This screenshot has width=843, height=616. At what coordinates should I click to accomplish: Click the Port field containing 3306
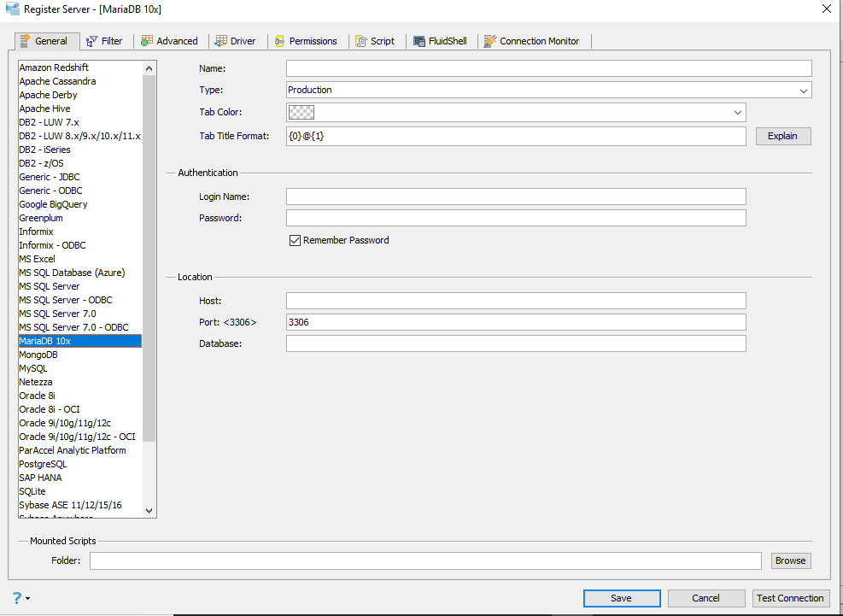[x=516, y=322]
